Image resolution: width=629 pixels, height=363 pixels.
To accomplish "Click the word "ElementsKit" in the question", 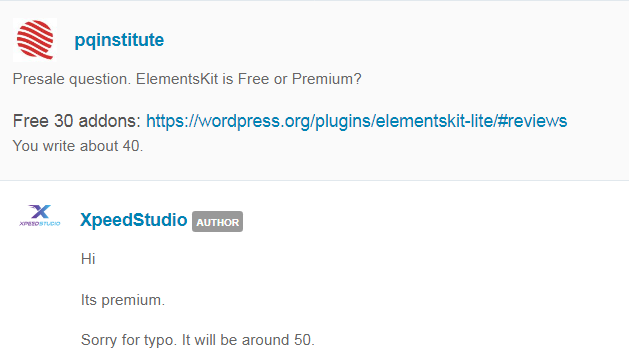I will click(177, 79).
